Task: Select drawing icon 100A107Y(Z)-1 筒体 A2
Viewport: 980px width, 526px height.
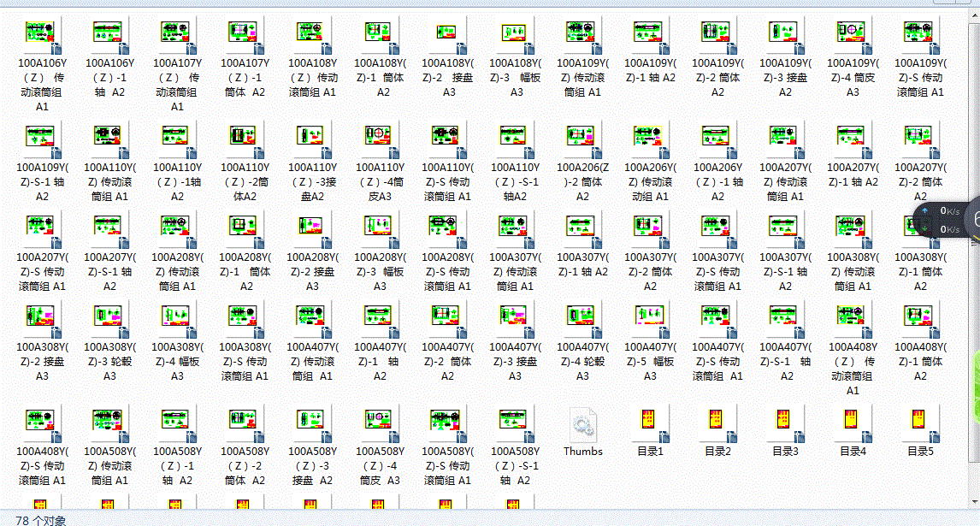Action: [x=245, y=35]
